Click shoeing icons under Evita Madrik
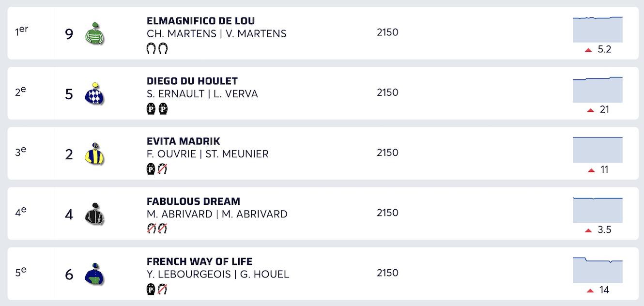644x306 pixels. click(x=157, y=168)
